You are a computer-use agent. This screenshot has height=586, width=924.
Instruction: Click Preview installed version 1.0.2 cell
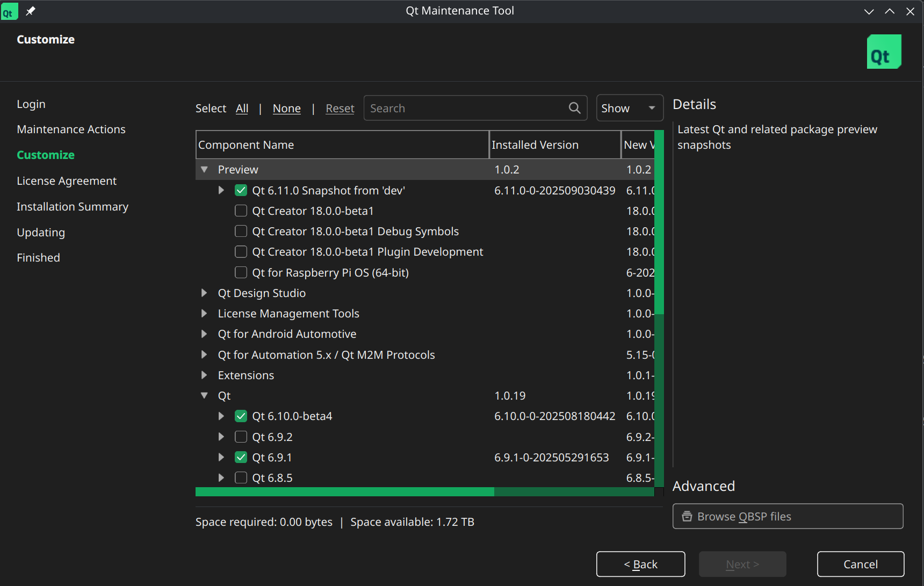pos(507,169)
